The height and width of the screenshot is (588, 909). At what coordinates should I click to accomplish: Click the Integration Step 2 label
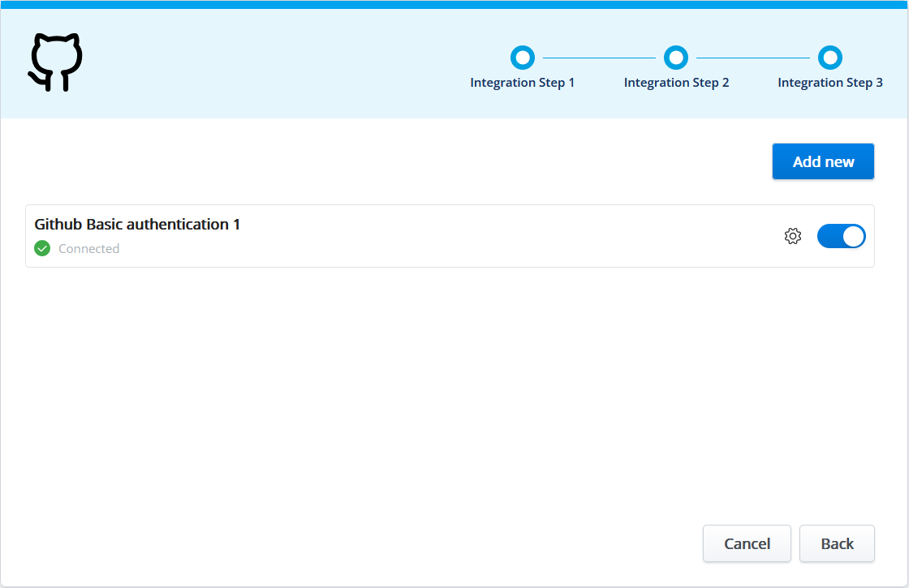[x=676, y=83]
